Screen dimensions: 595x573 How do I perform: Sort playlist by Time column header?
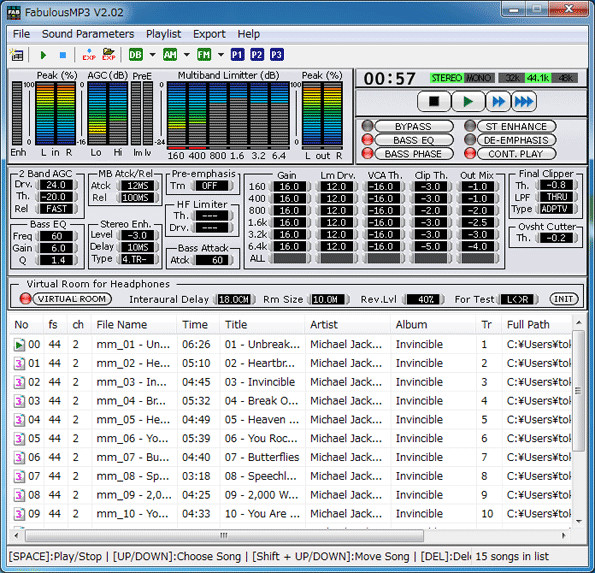pyautogui.click(x=198, y=325)
